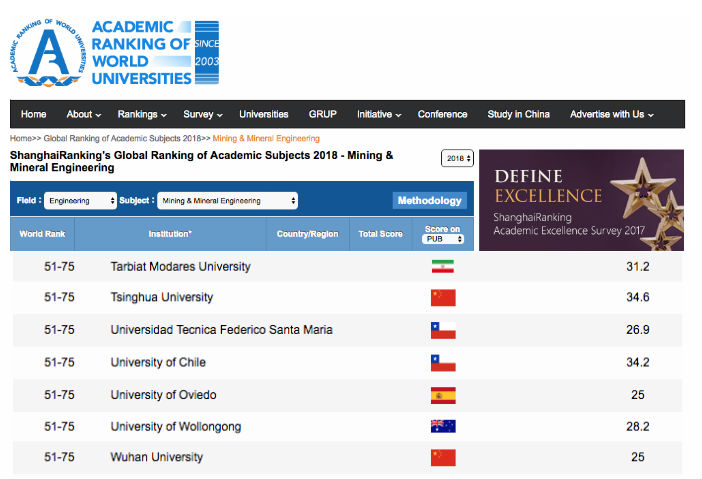Open the Universities page
Viewport: 702px width, 479px height.
pos(264,114)
